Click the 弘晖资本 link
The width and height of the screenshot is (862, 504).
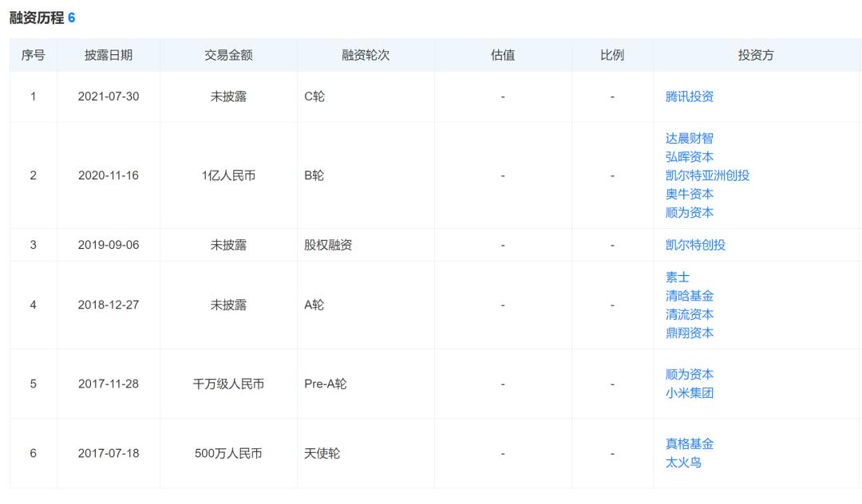[x=690, y=157]
